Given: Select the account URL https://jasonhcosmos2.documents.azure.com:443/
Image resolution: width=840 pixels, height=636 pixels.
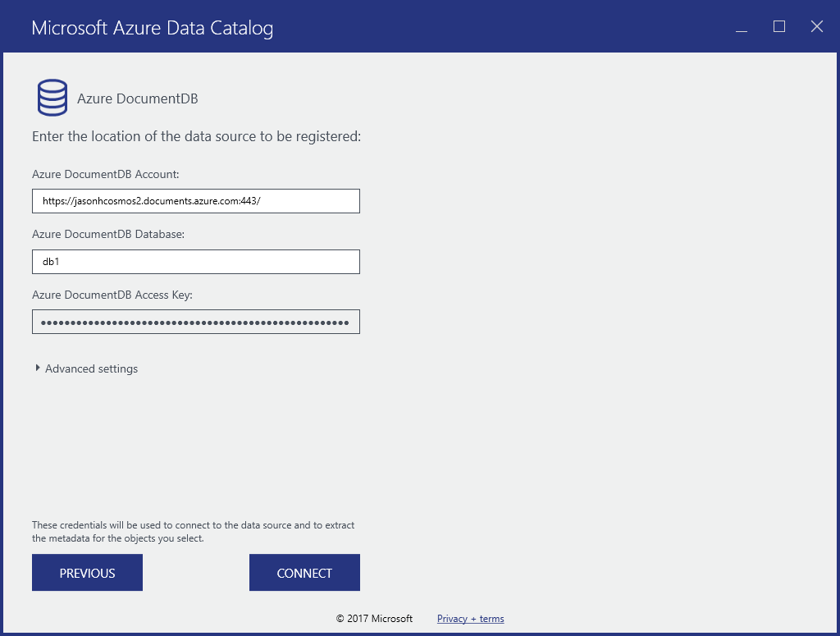Looking at the screenshot, I should (x=148, y=200).
